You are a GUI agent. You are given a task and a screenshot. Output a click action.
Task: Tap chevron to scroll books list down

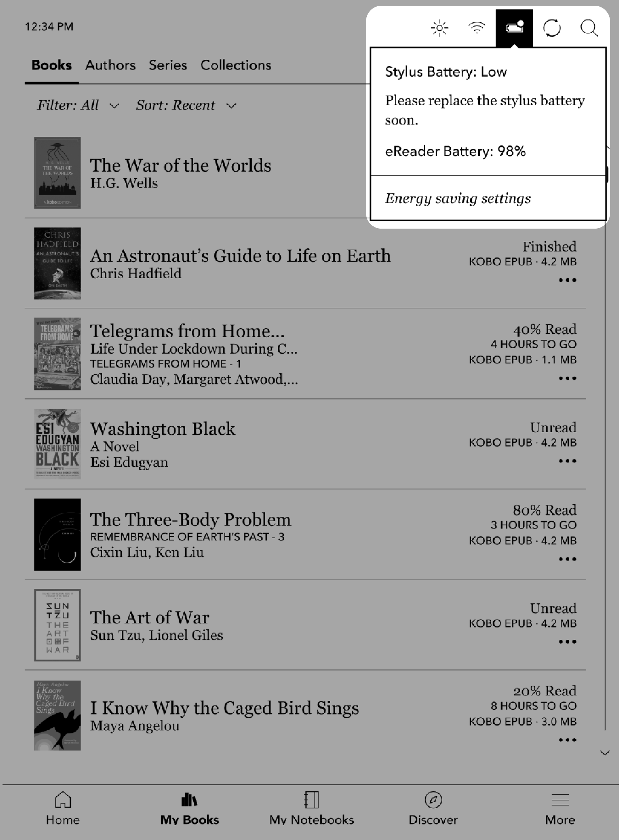point(605,753)
